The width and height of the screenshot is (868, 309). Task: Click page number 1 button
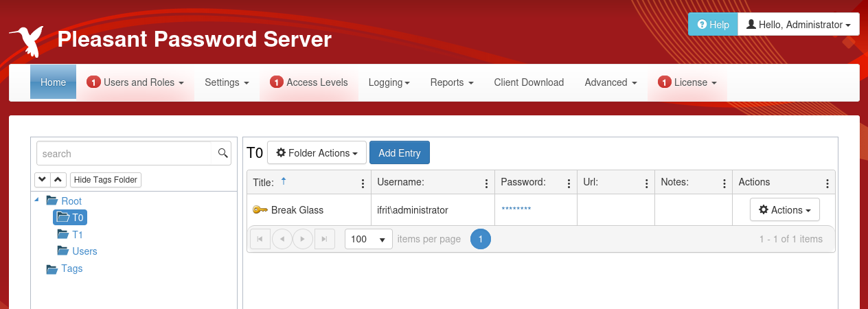click(x=481, y=239)
